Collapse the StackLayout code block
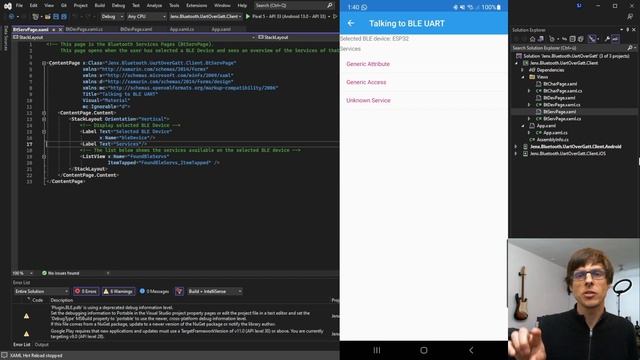 point(44,119)
